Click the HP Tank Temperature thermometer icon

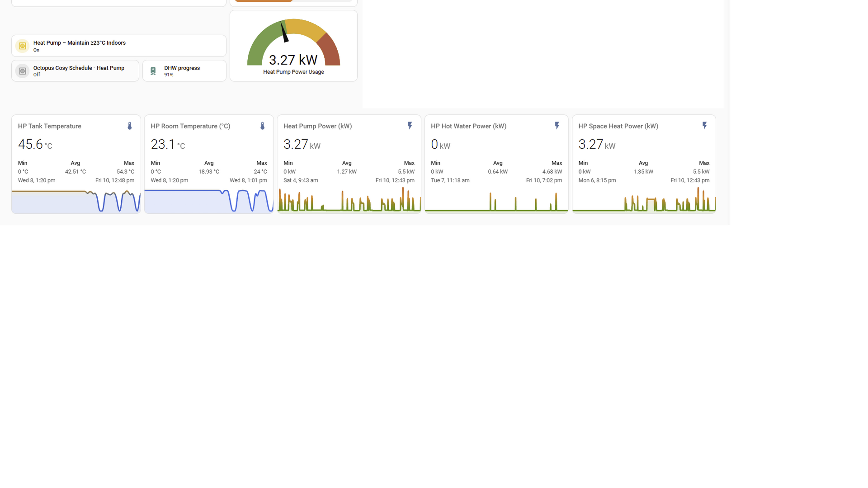(x=130, y=126)
